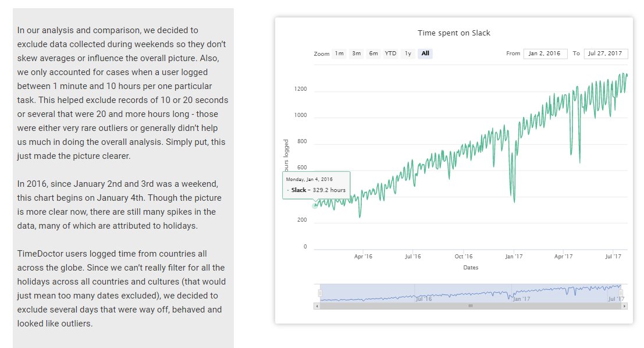The height and width of the screenshot is (348, 644).
Task: Click the highlighted Jan 4, 2016 data point
Action: (x=315, y=205)
